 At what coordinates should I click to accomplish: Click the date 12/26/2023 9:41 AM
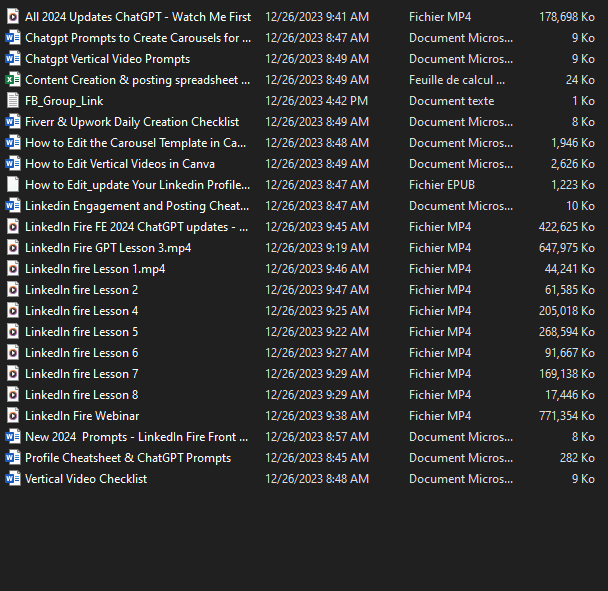tap(317, 17)
